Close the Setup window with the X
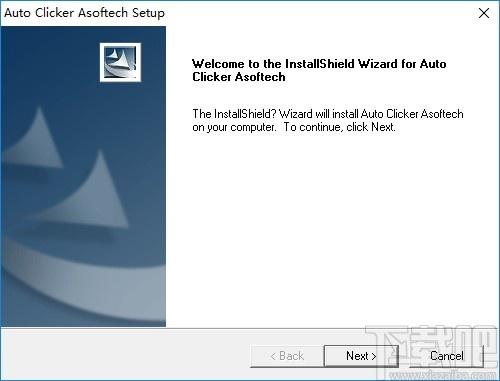This screenshot has width=500, height=381. click(484, 13)
